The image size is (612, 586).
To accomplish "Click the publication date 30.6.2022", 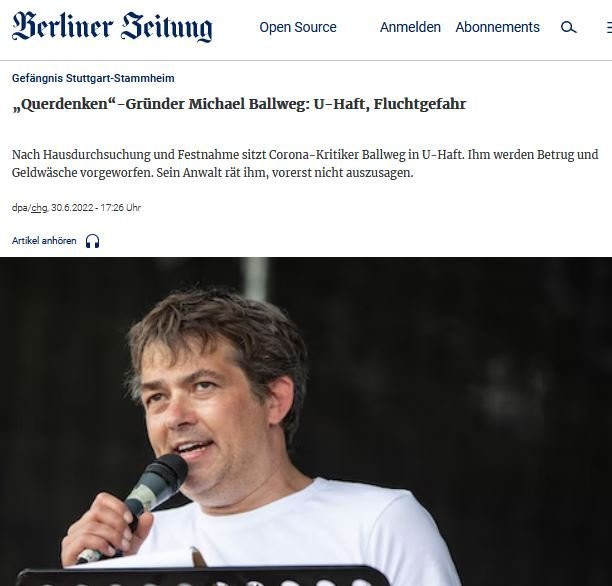I will [72, 208].
